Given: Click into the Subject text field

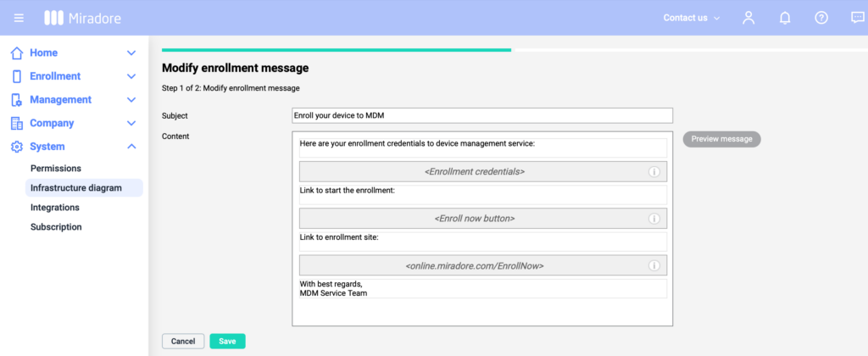Looking at the screenshot, I should coord(481,115).
